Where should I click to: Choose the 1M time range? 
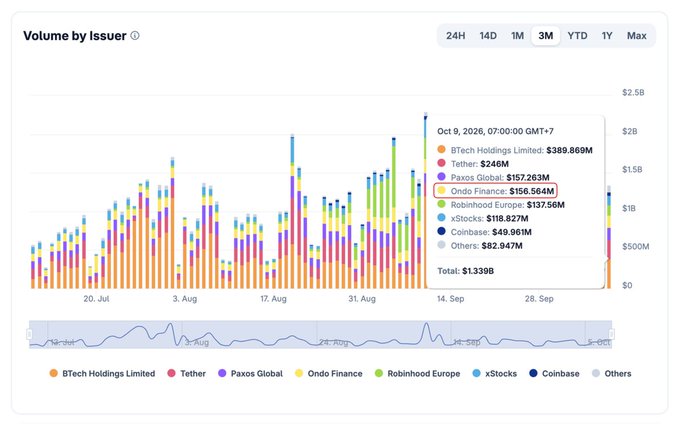[517, 36]
